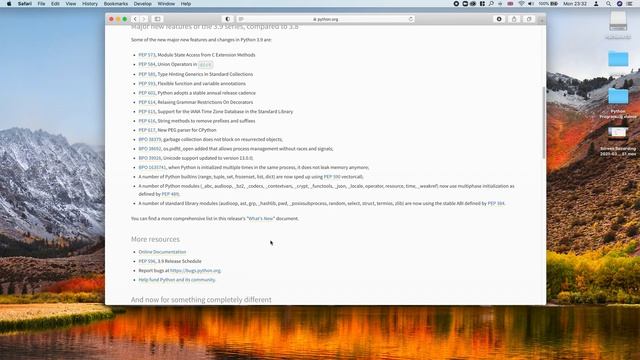Open the PEP 573 link

[147, 55]
